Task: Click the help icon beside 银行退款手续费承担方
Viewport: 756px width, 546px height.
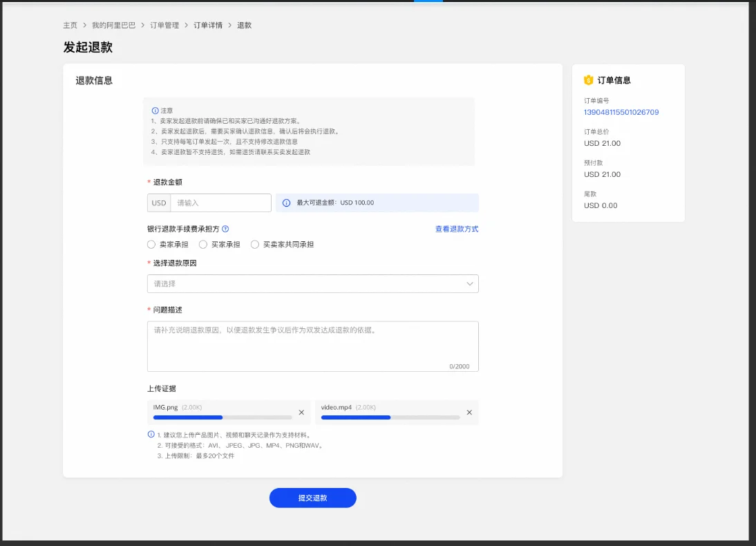Action: [225, 229]
